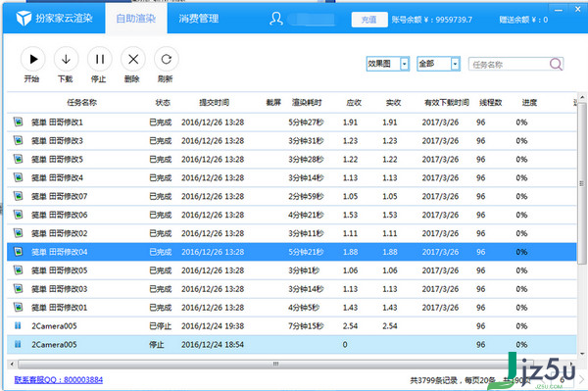588x391 pixels.
Task: Click the vertical scrollbar up arrow
Action: [x=582, y=97]
